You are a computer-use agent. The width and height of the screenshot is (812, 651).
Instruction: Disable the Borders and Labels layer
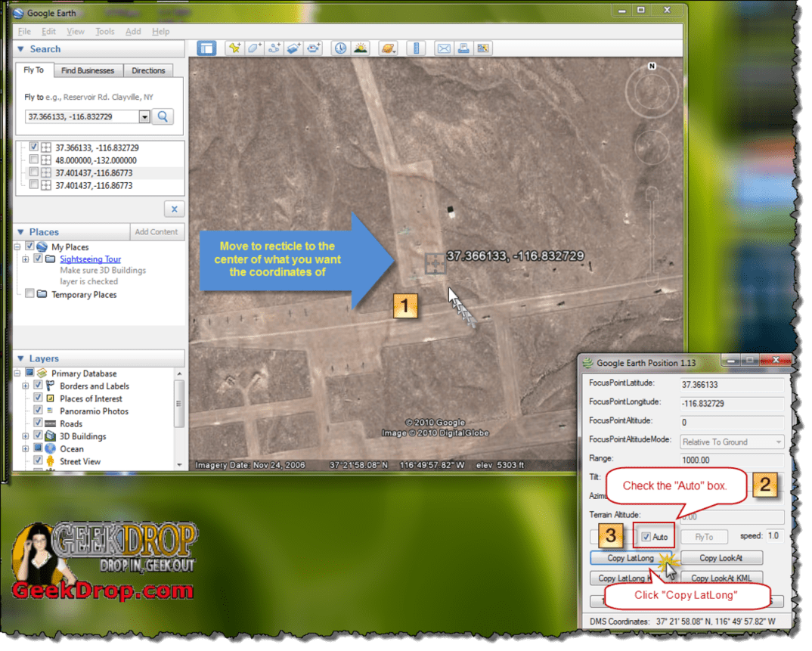click(38, 385)
